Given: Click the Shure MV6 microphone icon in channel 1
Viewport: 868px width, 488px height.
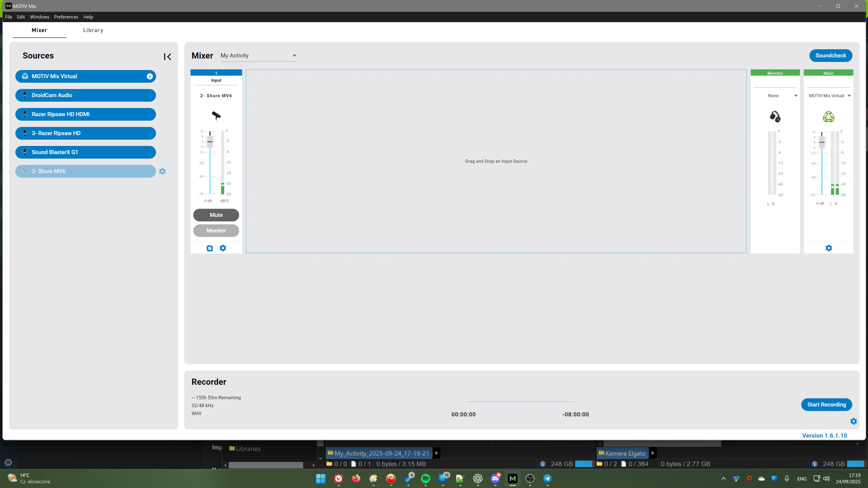Looking at the screenshot, I should (x=216, y=116).
